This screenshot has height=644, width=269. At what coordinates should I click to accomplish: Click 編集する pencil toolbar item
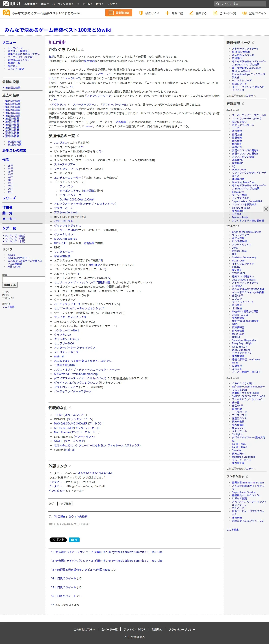tap(198, 13)
